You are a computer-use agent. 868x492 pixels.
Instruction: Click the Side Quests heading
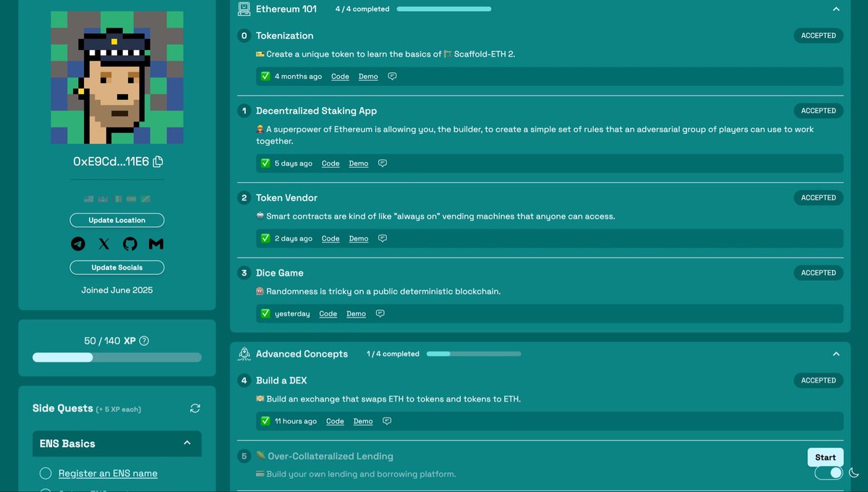63,408
